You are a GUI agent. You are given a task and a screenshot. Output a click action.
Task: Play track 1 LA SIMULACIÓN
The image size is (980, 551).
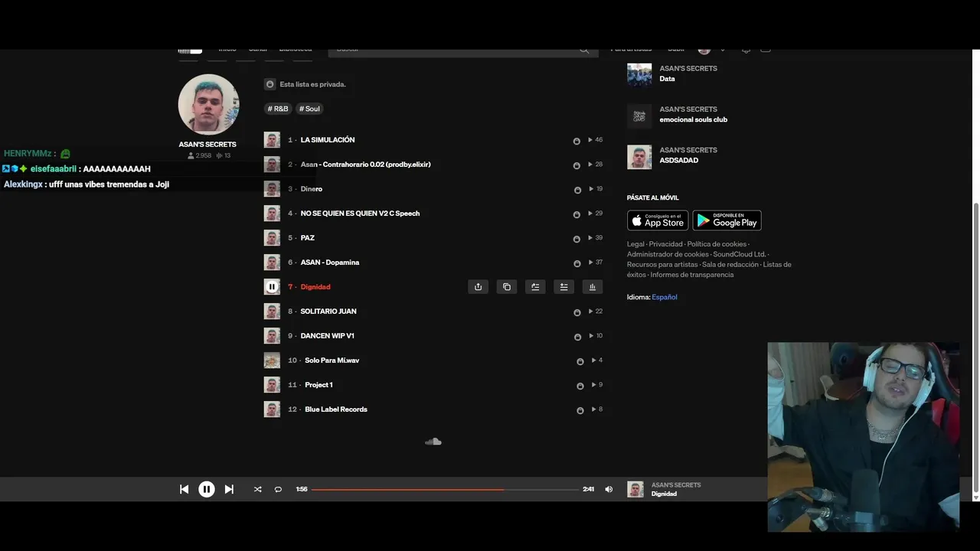[x=327, y=140]
